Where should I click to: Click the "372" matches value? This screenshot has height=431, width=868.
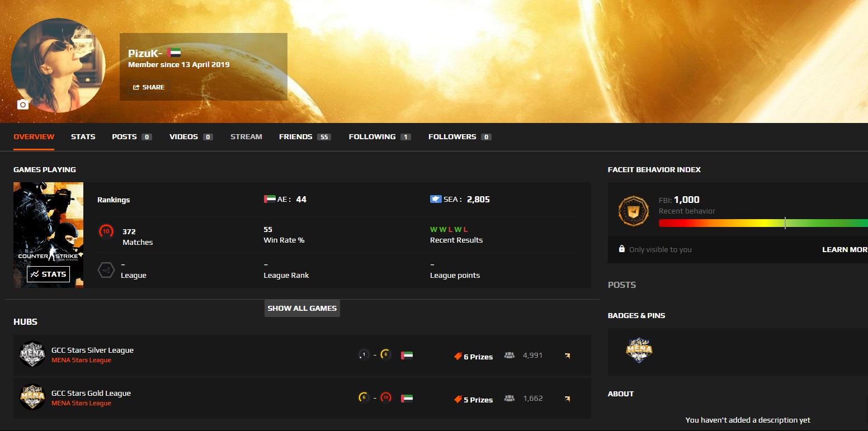(129, 231)
